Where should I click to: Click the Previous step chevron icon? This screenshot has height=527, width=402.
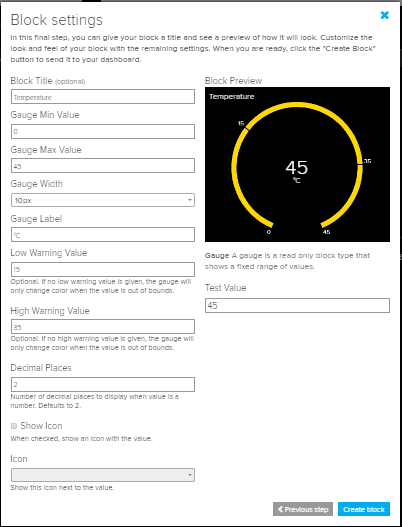[x=281, y=509]
